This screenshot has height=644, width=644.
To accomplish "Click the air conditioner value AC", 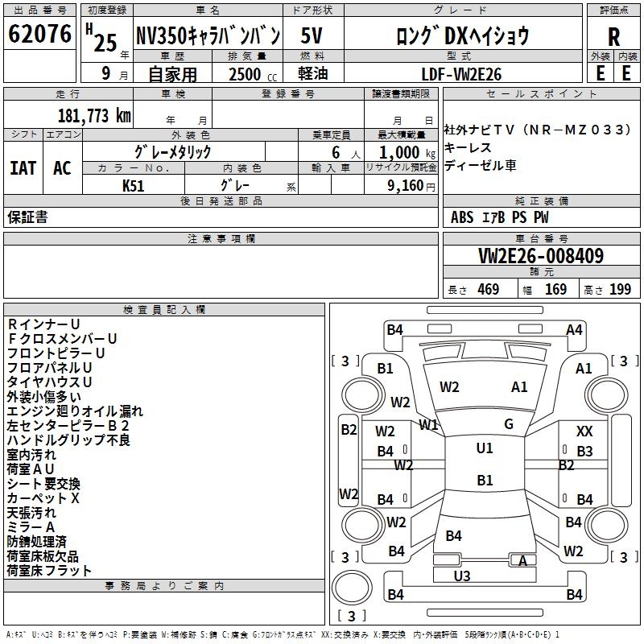I will [x=63, y=168].
